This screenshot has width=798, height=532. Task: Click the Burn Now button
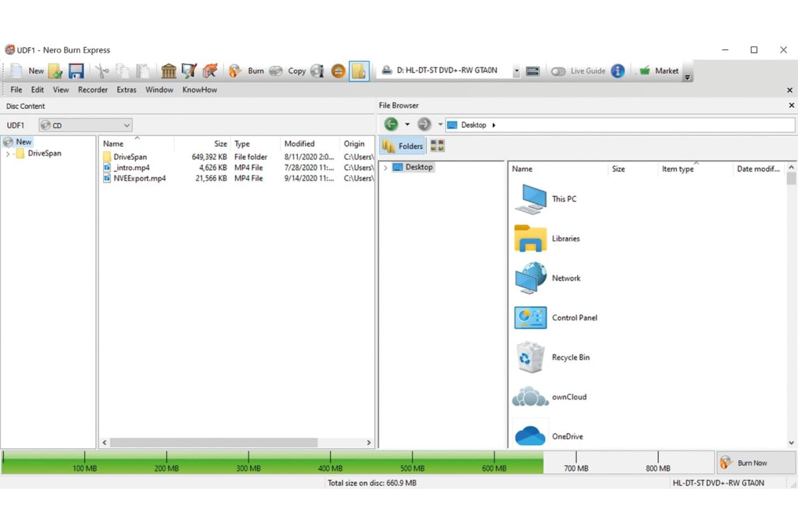tap(756, 463)
